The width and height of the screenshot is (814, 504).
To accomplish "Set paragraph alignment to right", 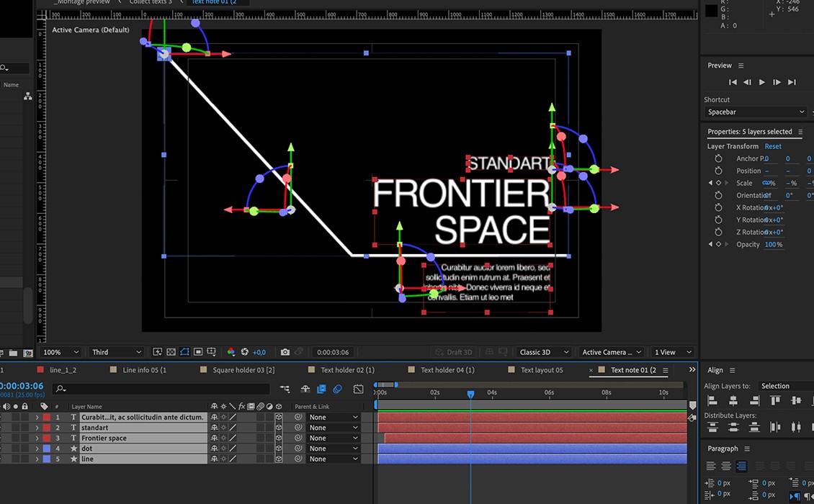I will click(x=741, y=466).
